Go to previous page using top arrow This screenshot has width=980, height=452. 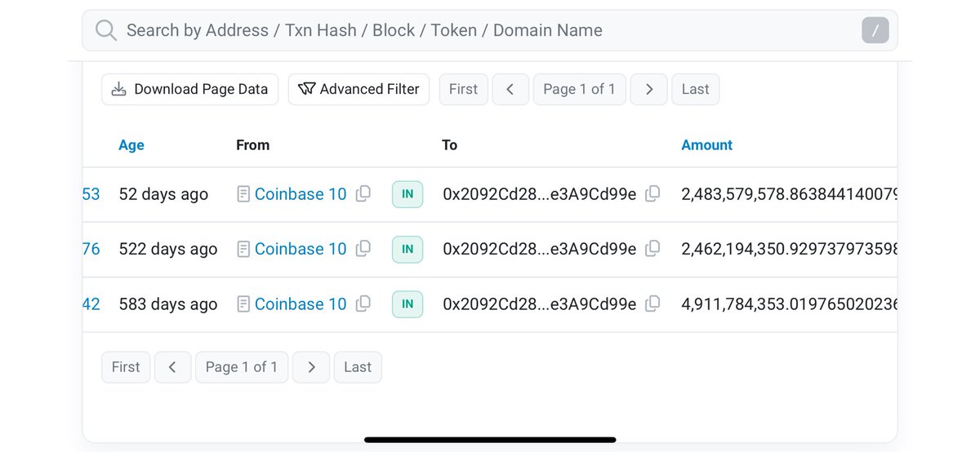pos(510,89)
